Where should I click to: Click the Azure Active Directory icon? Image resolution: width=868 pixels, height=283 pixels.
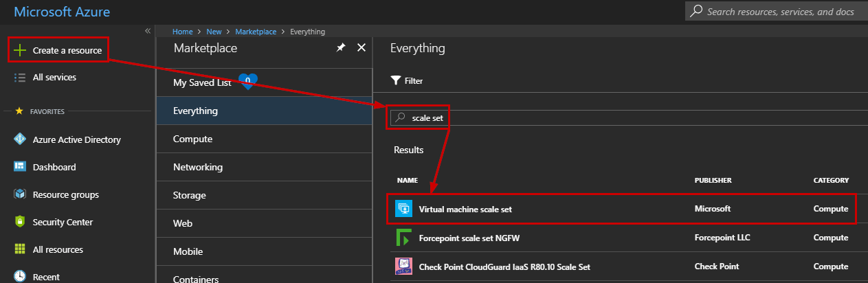20,139
